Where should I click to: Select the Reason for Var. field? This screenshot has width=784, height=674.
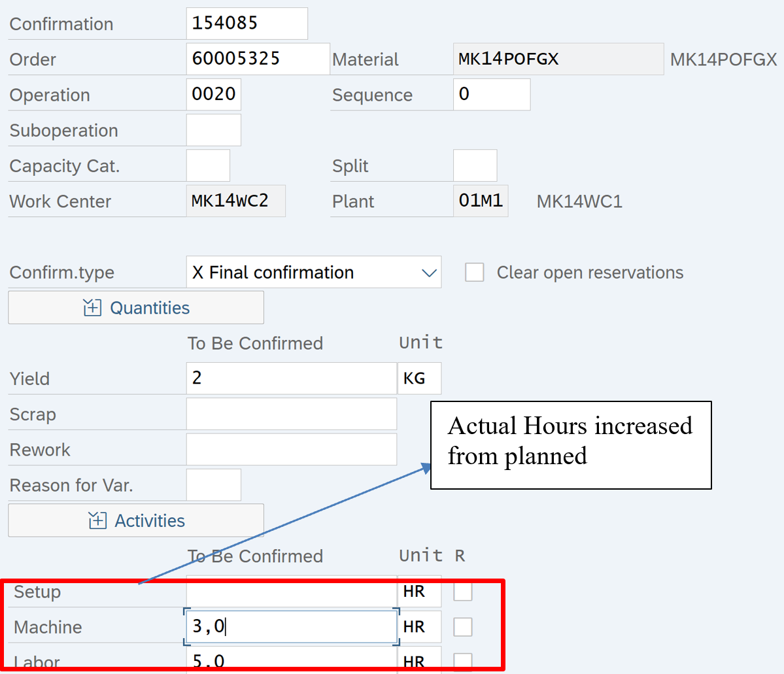(x=214, y=485)
